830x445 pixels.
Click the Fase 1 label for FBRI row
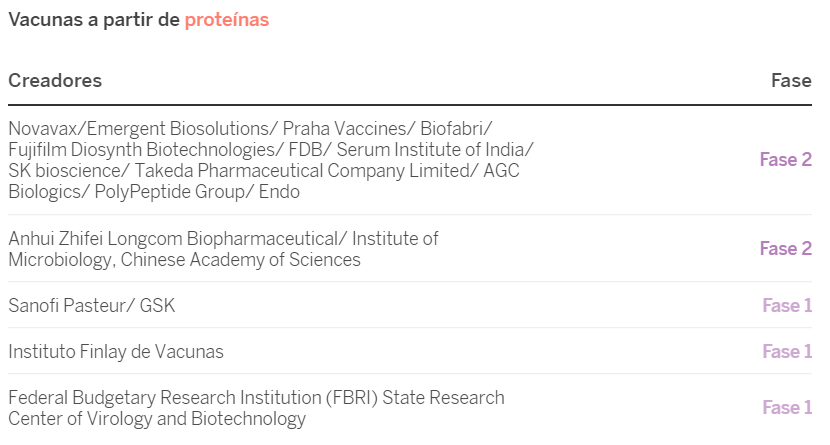[x=787, y=407]
